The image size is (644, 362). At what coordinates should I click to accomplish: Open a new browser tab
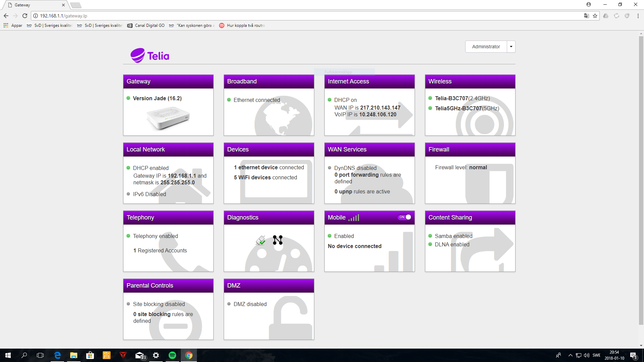point(76,5)
